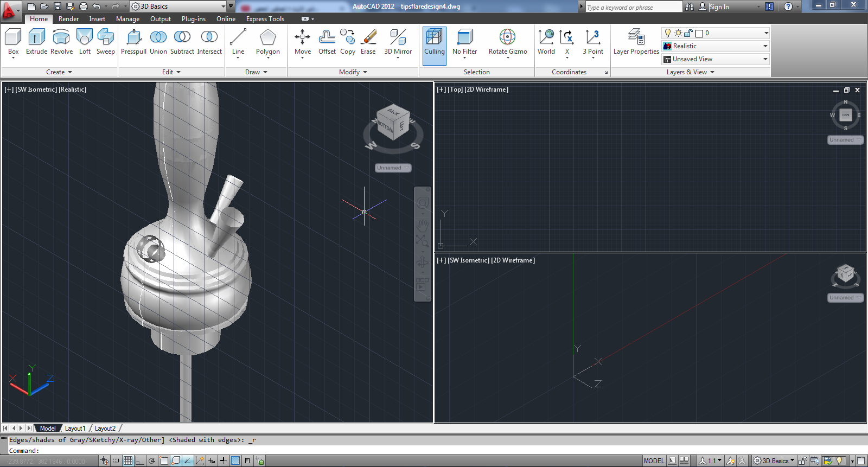Viewport: 868px width, 467px height.
Task: Toggle Grid Display in status bar
Action: point(127,460)
